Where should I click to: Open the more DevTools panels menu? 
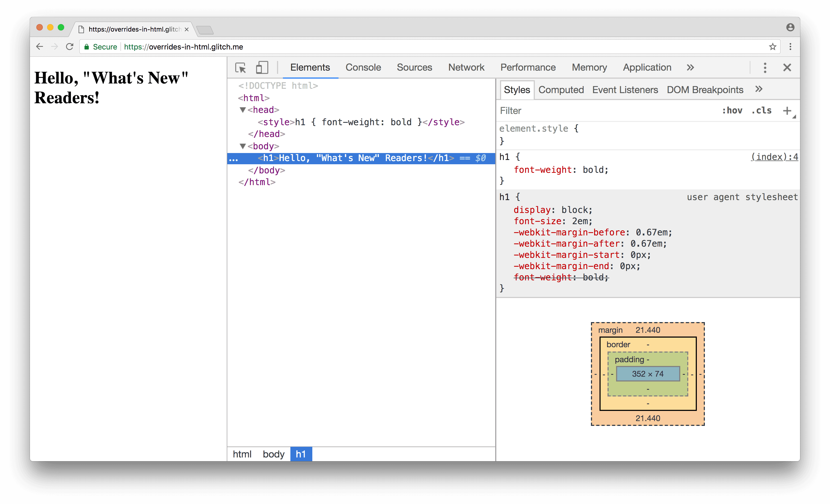coord(690,67)
